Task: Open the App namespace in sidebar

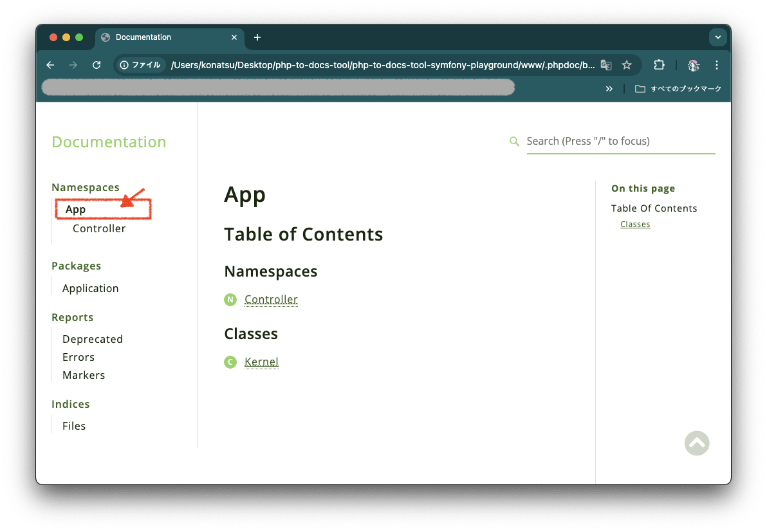Action: pos(75,209)
